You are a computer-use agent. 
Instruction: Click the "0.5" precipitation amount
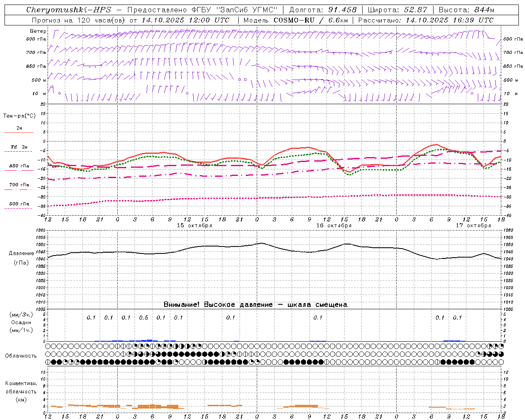coord(144,318)
